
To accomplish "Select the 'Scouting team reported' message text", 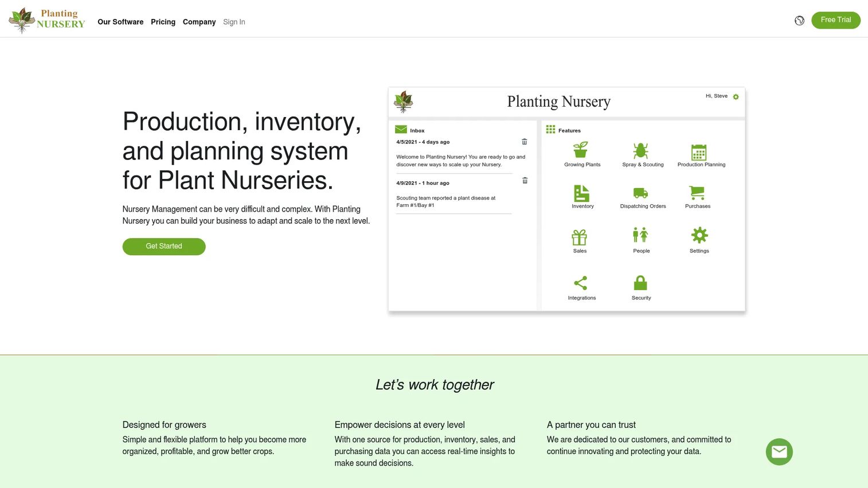I will point(446,201).
